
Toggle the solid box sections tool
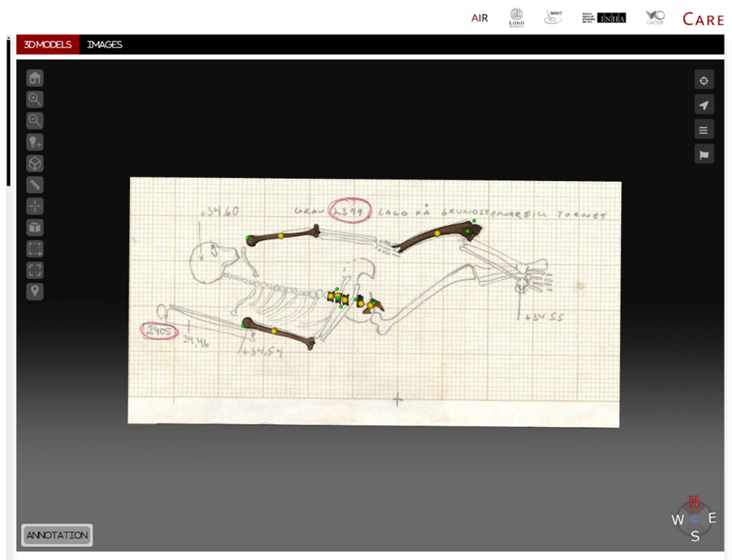[35, 228]
